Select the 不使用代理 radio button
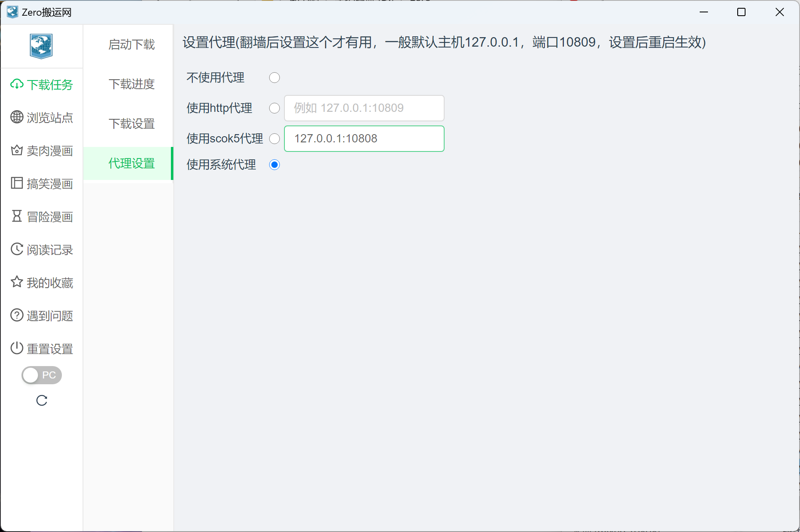This screenshot has height=532, width=800. pos(275,78)
